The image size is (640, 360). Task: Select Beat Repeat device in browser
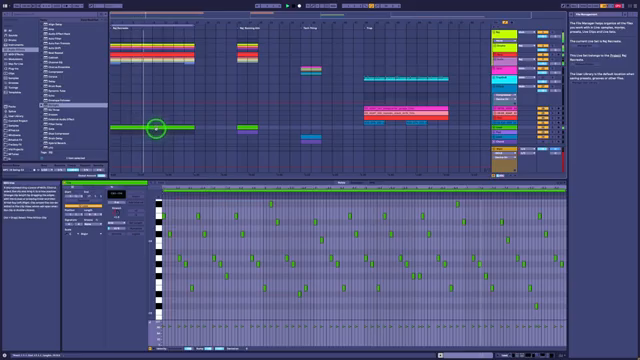tap(56, 53)
